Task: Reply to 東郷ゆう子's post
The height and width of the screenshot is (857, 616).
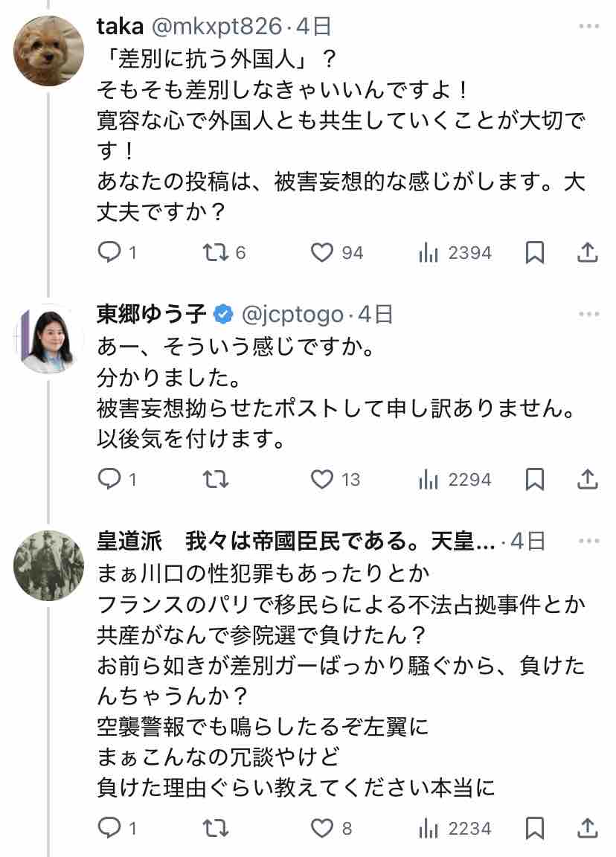Action: pos(109,479)
